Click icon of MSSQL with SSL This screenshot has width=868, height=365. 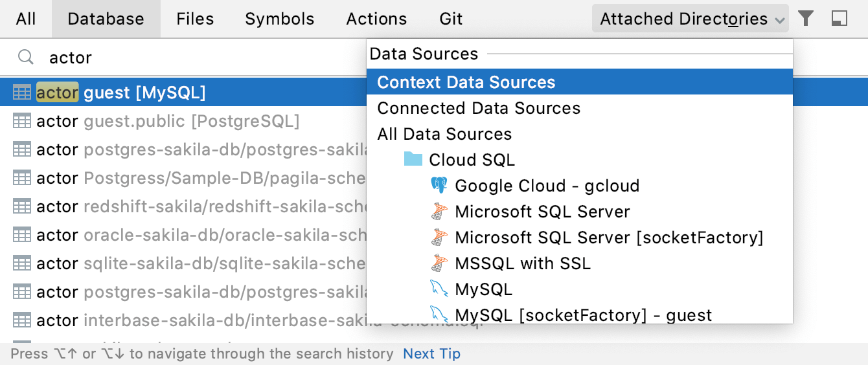439,263
